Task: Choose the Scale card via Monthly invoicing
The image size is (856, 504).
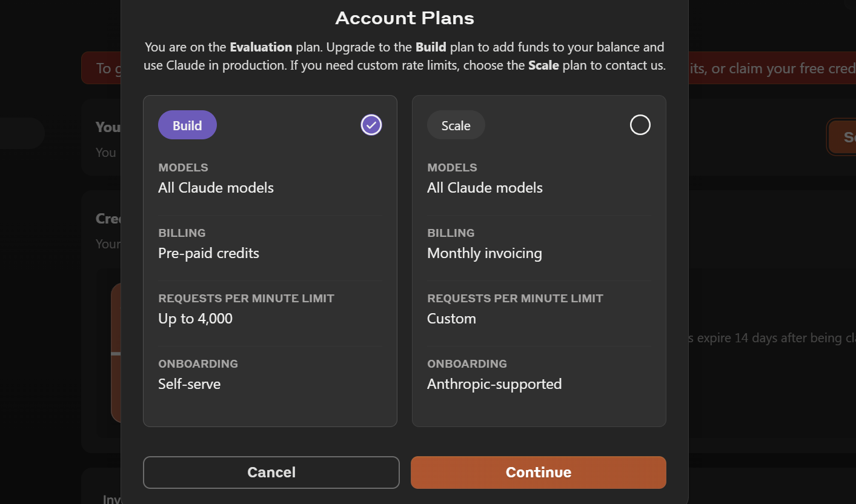Action: click(485, 253)
